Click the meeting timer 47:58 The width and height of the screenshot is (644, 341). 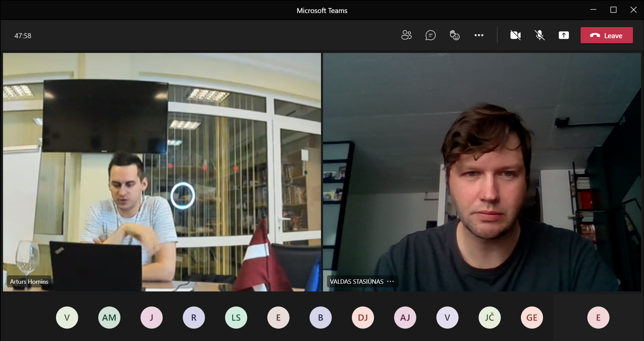(23, 36)
